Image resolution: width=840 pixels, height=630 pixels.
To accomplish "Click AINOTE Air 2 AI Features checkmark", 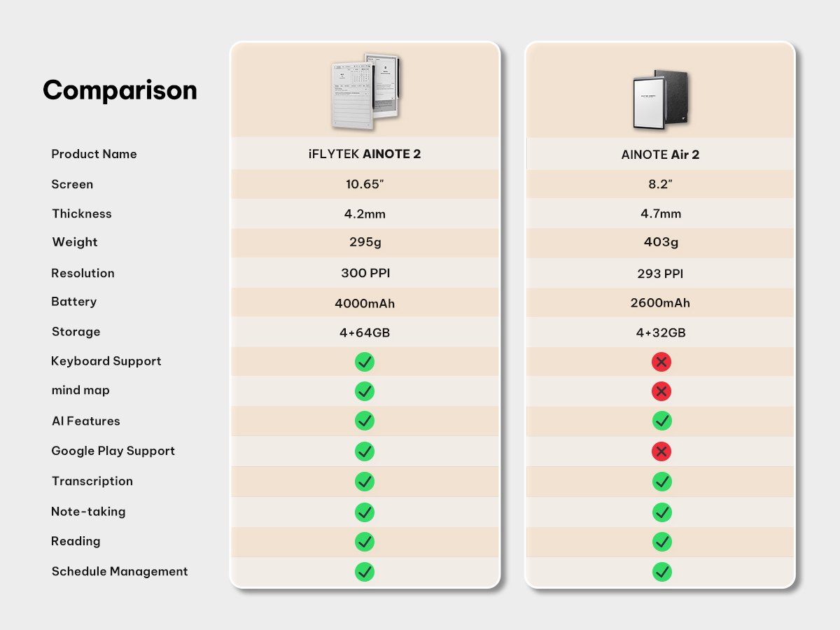I will coord(661,421).
